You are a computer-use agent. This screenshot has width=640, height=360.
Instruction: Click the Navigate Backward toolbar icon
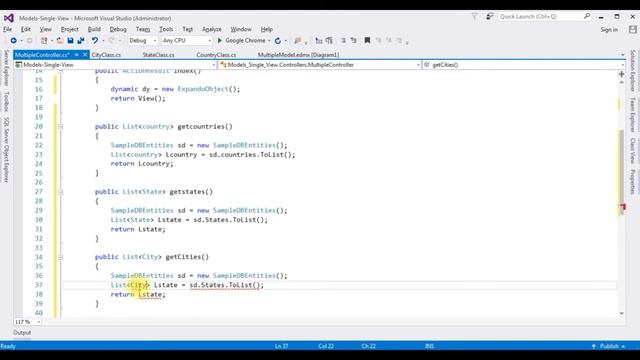click(13, 40)
